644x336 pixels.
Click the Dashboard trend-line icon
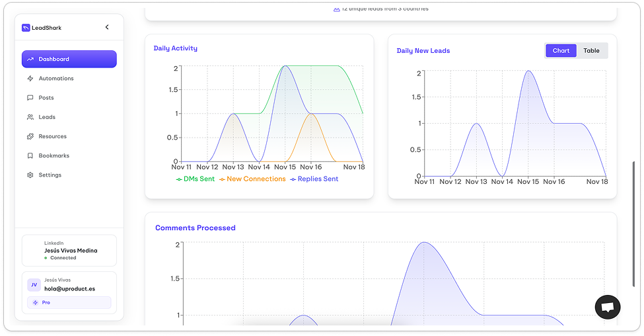(30, 60)
